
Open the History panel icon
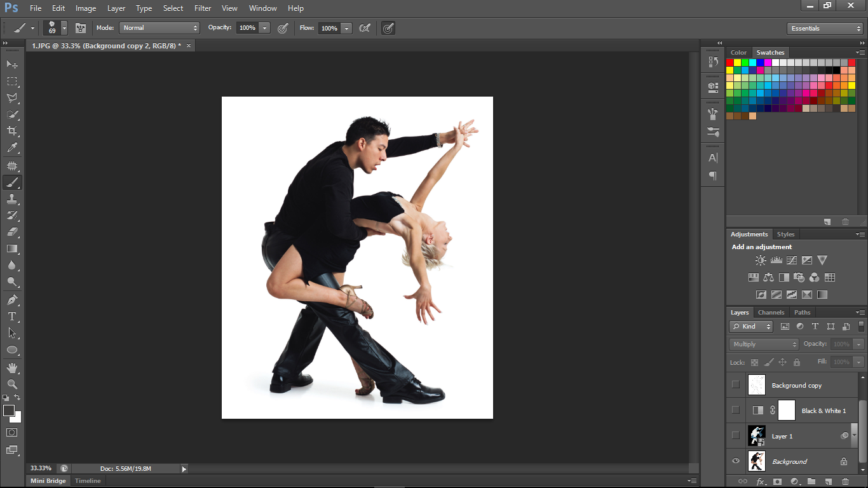click(x=713, y=62)
